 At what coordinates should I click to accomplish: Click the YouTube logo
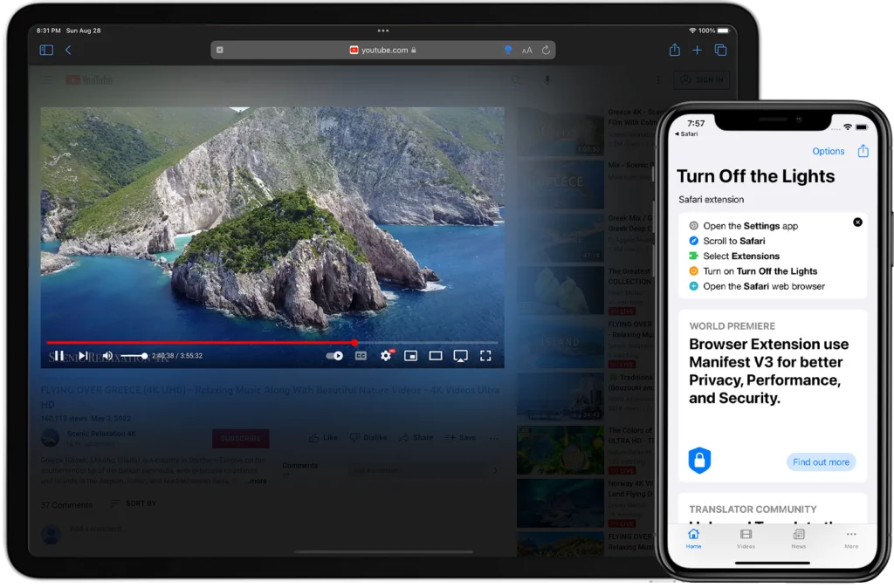[x=89, y=79]
